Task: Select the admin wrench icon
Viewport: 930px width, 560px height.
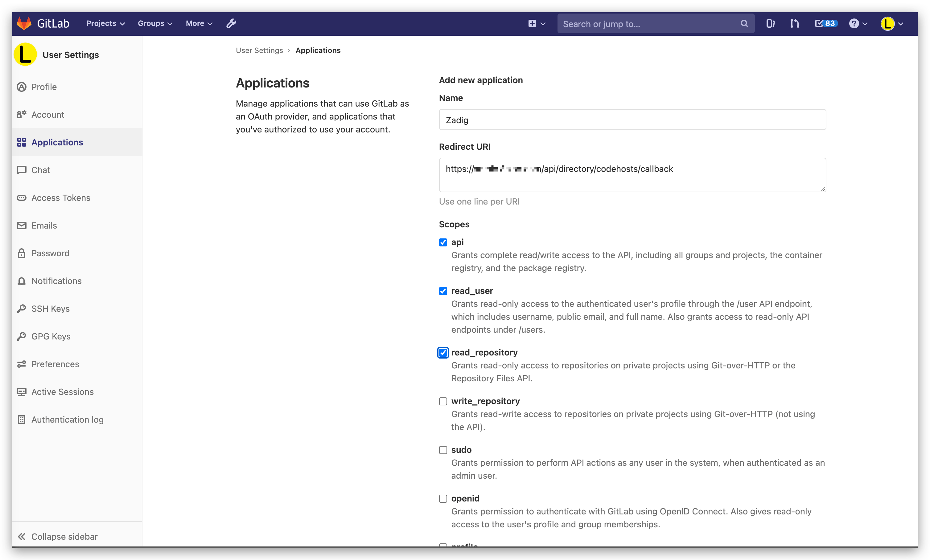Action: [x=231, y=23]
